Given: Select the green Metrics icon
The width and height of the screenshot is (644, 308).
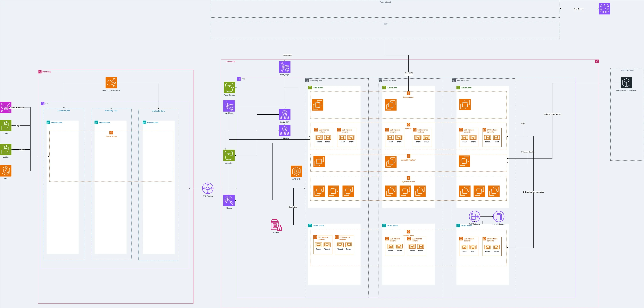Looking at the screenshot, I should [x=6, y=149].
